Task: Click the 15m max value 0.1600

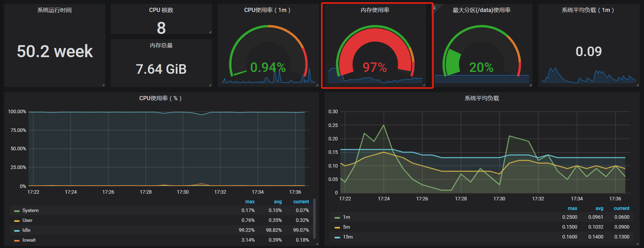Action: tap(570, 237)
